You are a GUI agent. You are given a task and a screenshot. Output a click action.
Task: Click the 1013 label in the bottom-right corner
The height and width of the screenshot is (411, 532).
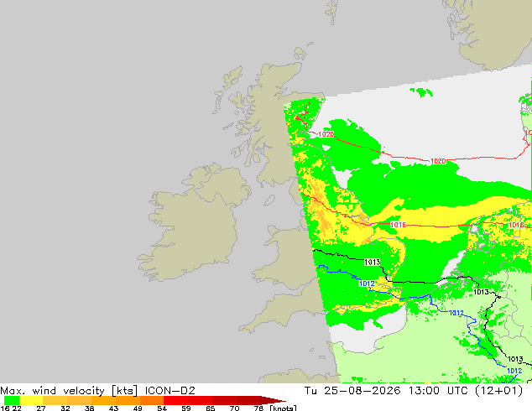point(515,359)
